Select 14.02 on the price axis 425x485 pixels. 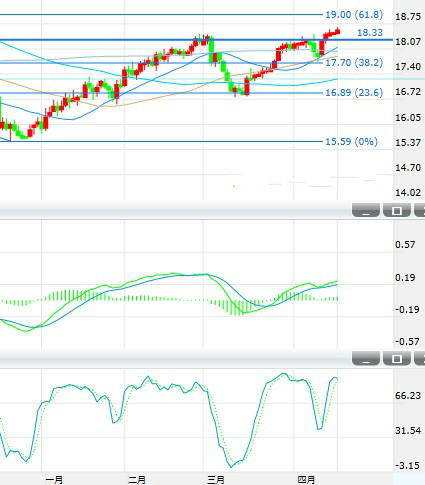(x=408, y=192)
